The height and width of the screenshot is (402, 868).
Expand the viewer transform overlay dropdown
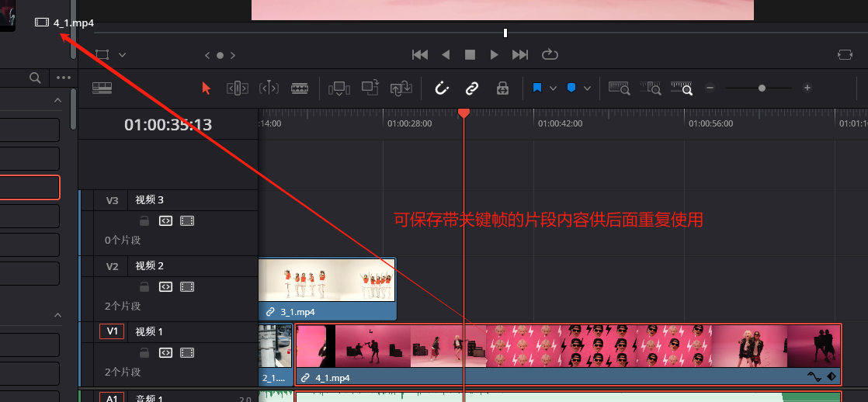[x=122, y=55]
